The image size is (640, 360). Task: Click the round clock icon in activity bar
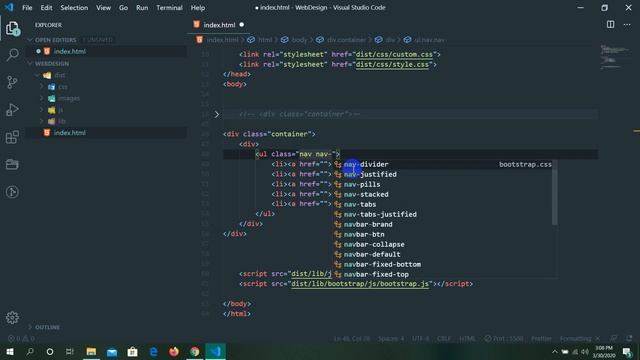12,192
